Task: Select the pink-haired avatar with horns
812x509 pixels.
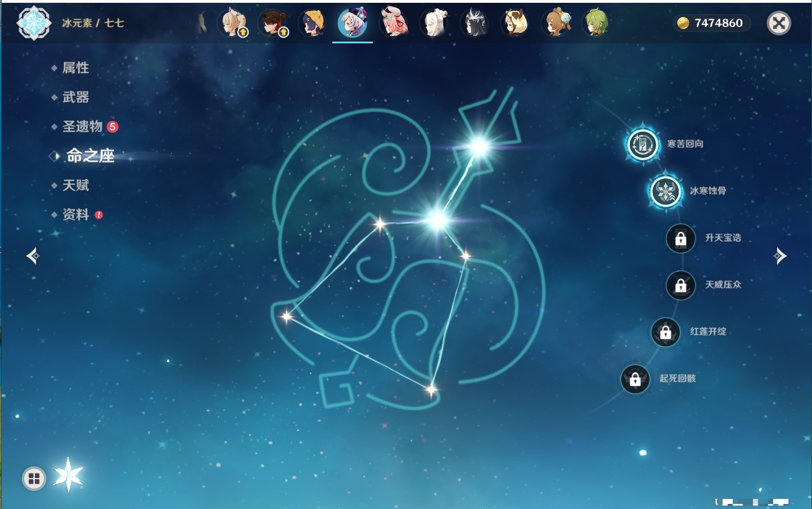Action: [394, 23]
